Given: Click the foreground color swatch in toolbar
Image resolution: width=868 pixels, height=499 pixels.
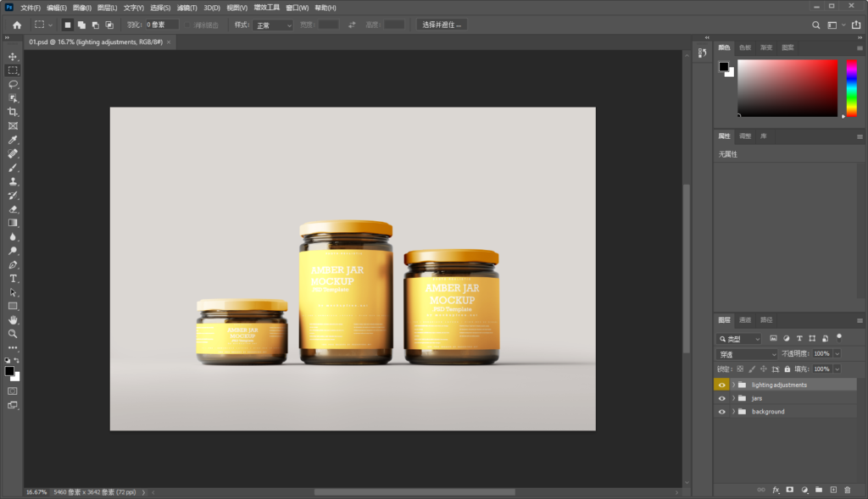Looking at the screenshot, I should point(9,372).
